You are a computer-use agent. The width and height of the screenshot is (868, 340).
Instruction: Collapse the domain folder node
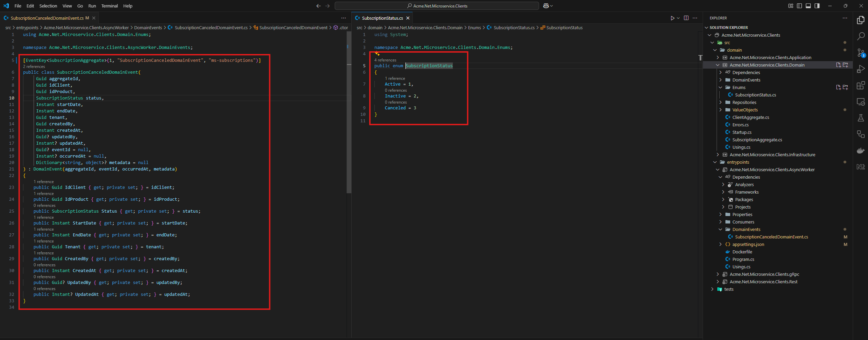[715, 50]
